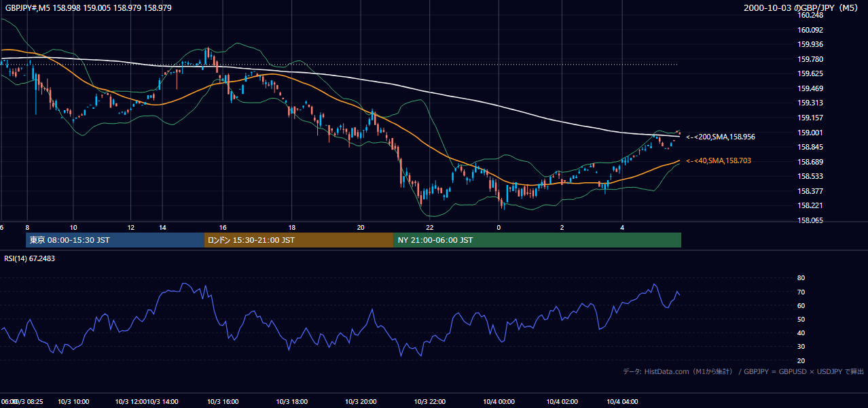Screen dimensions: 868x408
Task: Click price axis value 159.625
Action: click(811, 74)
